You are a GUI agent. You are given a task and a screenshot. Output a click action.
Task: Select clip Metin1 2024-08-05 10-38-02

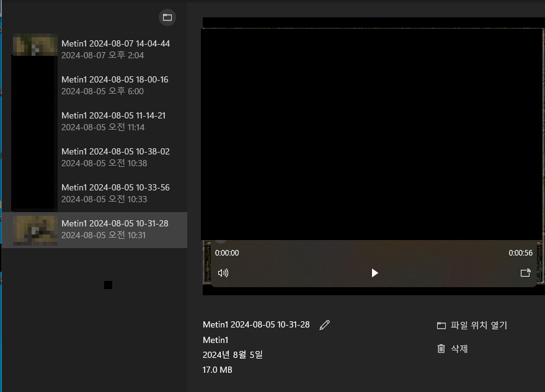pyautogui.click(x=94, y=157)
